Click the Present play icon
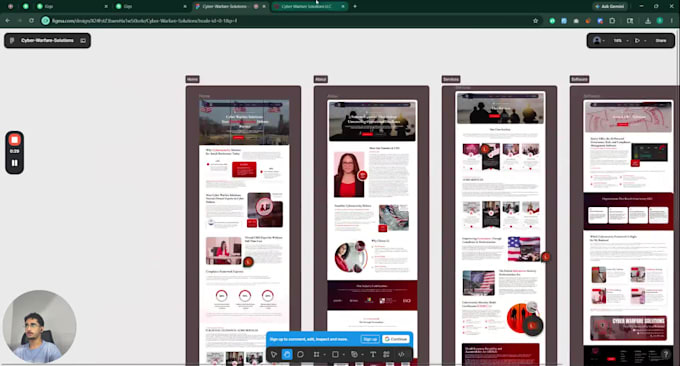 coord(637,40)
